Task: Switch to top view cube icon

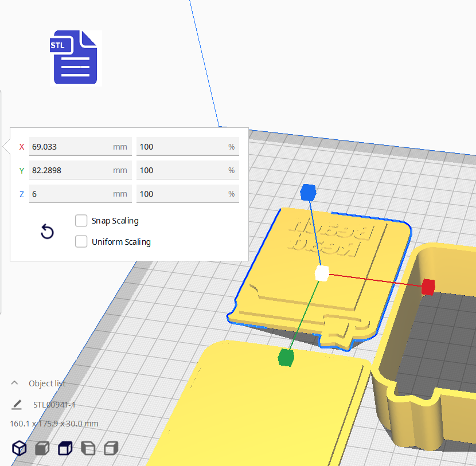Action: click(x=65, y=448)
